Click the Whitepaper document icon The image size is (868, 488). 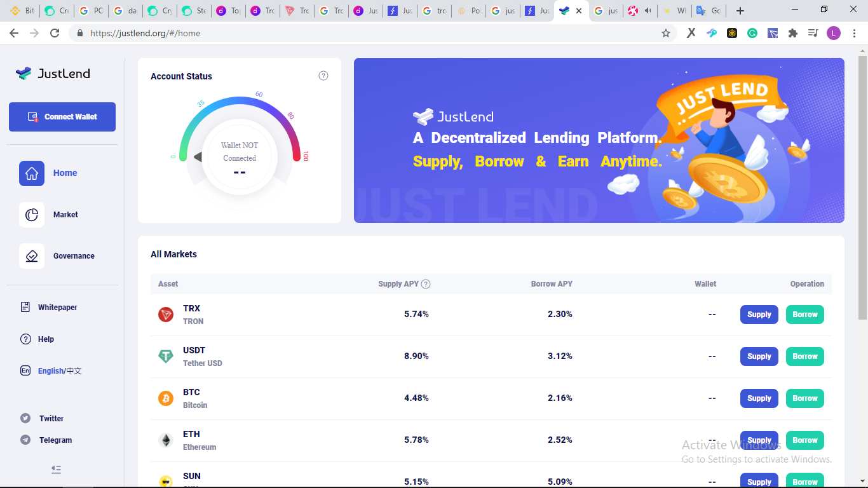25,308
